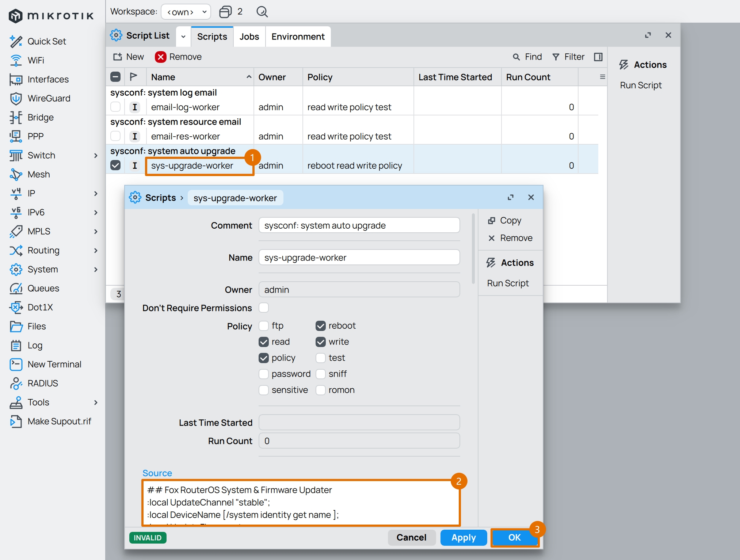Uncheck the reboot policy checkbox
The image size is (740, 560).
click(x=320, y=325)
